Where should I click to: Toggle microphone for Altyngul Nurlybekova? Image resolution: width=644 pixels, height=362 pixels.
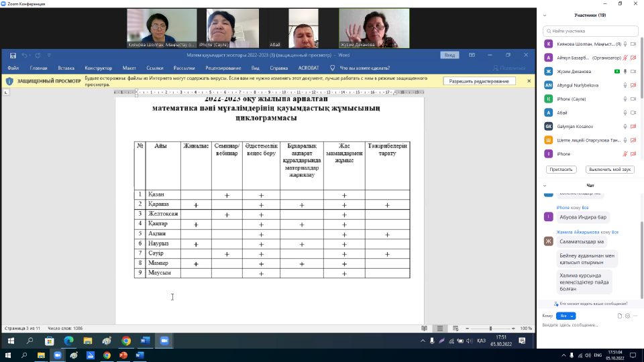click(625, 85)
